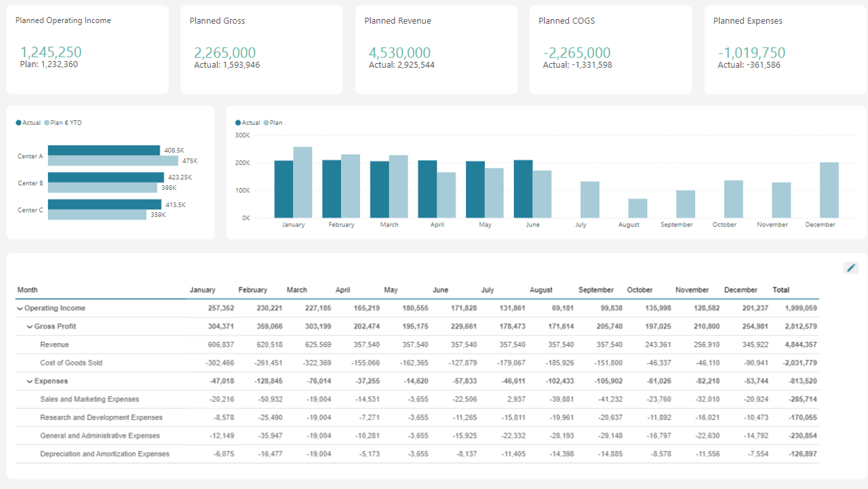Select the Planned Expenses card
This screenshot has height=489, width=868.
point(785,49)
